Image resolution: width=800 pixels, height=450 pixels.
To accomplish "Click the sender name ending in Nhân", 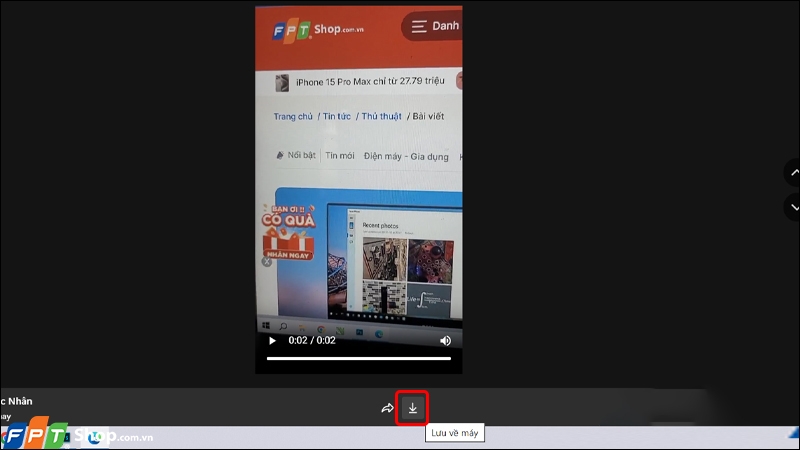I will click(x=16, y=402).
